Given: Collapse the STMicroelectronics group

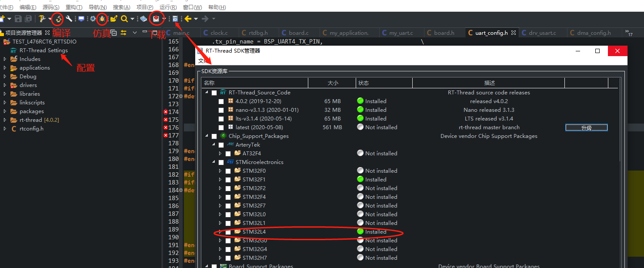Looking at the screenshot, I should coord(214,162).
